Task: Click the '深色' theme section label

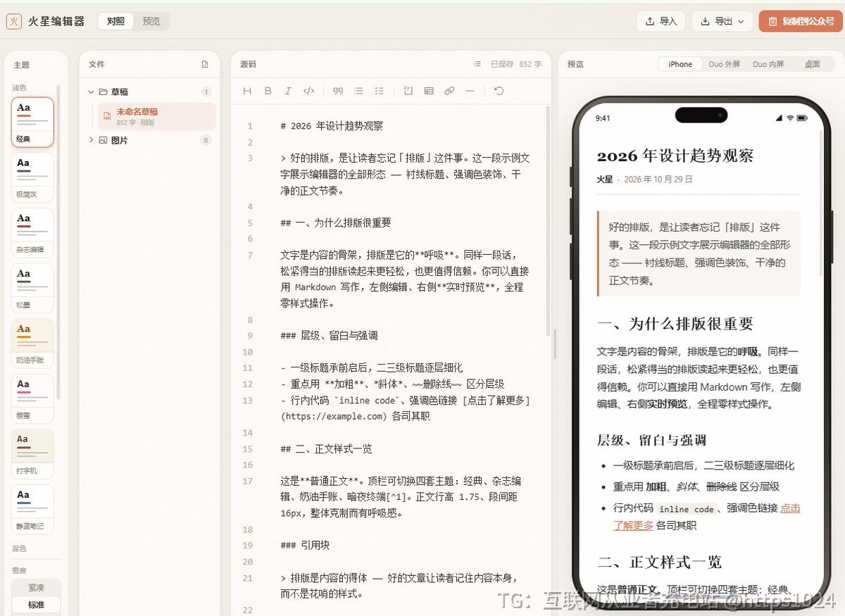Action: pyautogui.click(x=19, y=548)
